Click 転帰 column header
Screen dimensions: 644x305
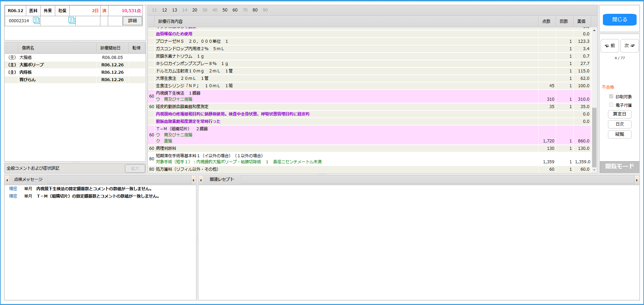click(x=137, y=48)
